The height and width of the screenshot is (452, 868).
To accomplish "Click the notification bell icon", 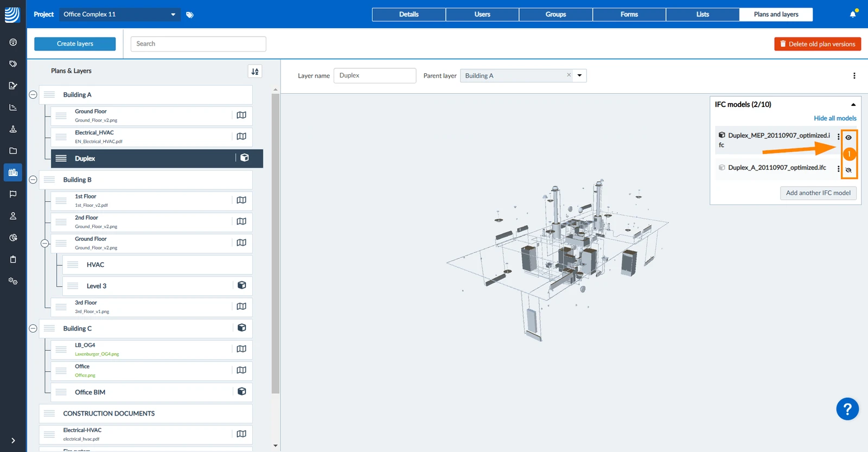I will 852,14.
